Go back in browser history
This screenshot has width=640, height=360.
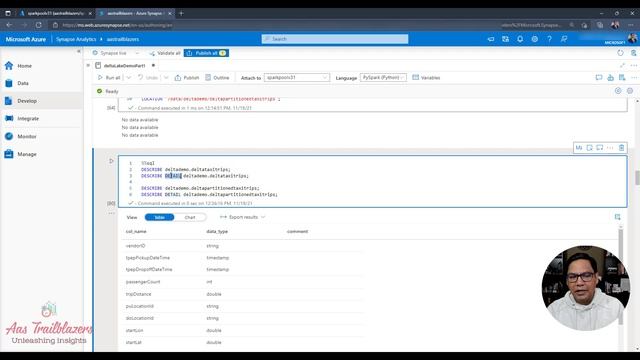9,25
